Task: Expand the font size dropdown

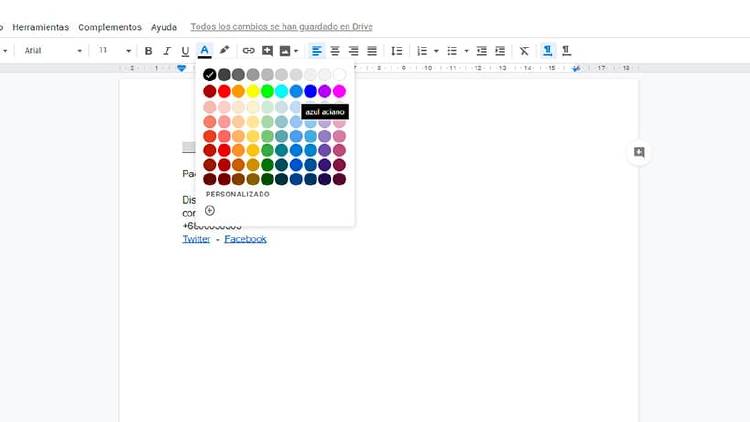Action: [128, 51]
